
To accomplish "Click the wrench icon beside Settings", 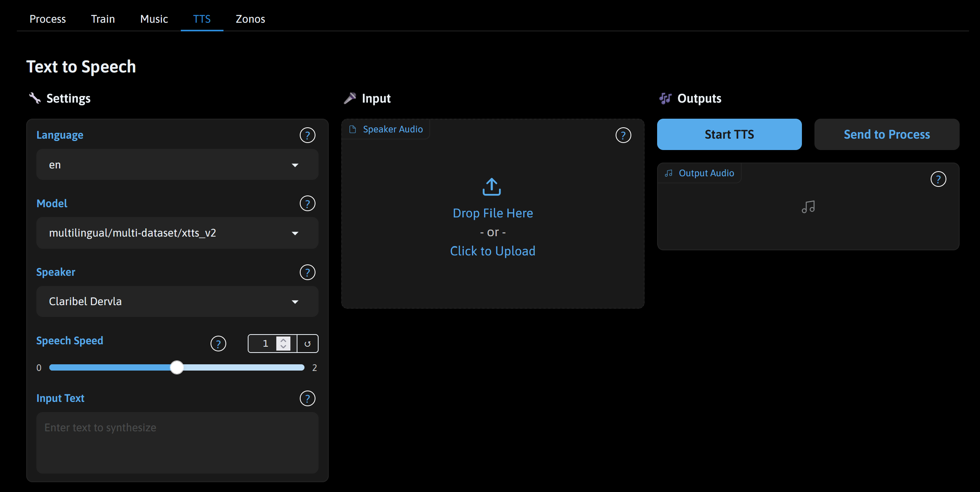I will pos(36,98).
